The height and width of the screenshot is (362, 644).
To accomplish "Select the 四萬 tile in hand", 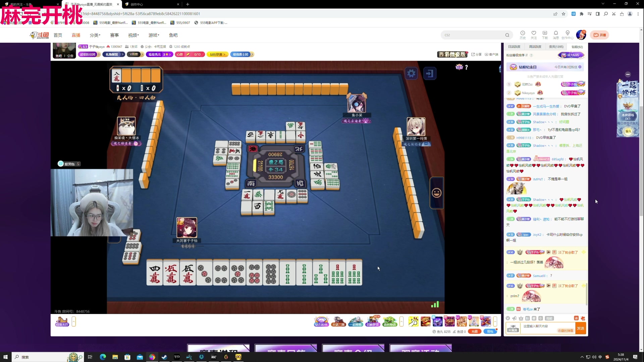I will pos(155,273).
